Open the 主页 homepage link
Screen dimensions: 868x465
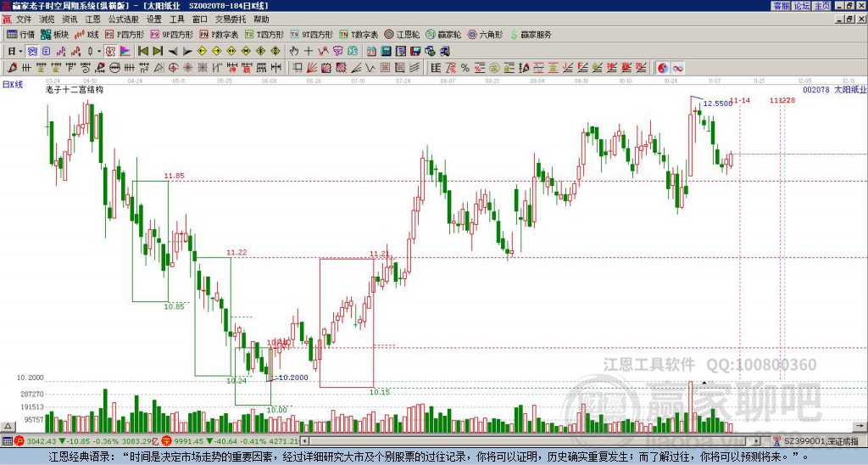click(821, 6)
